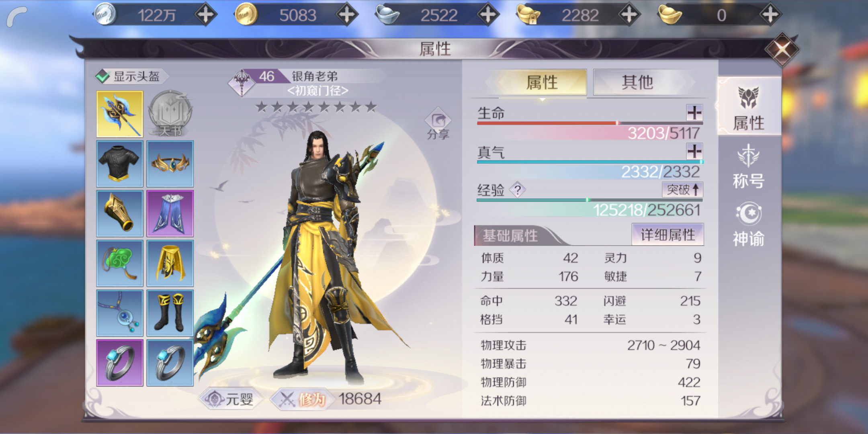Screen dimensions: 868x434
Task: Restore 生命 with its plus button
Action: click(694, 113)
